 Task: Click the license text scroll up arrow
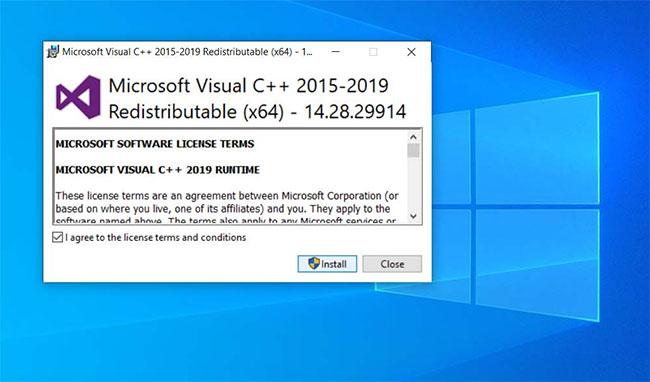point(413,137)
